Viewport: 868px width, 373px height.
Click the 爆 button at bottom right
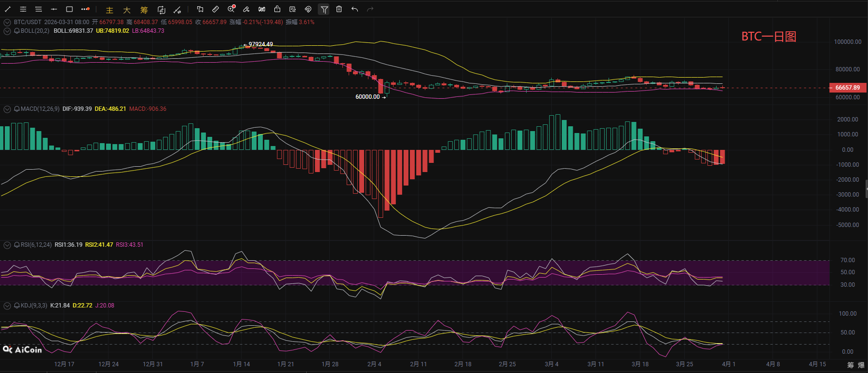click(861, 365)
